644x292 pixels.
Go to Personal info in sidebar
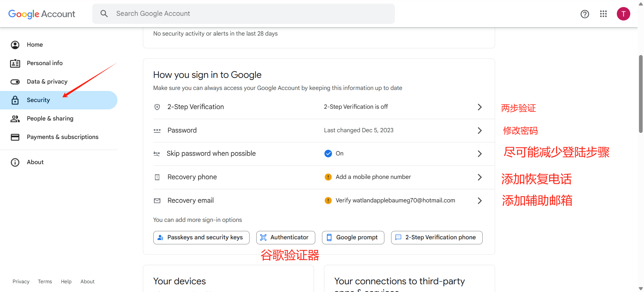click(45, 63)
